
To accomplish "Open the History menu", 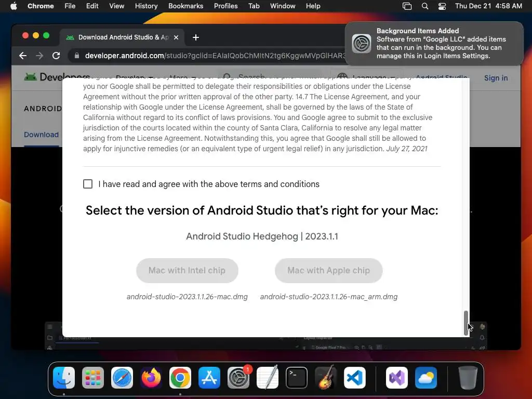I will pyautogui.click(x=146, y=6).
